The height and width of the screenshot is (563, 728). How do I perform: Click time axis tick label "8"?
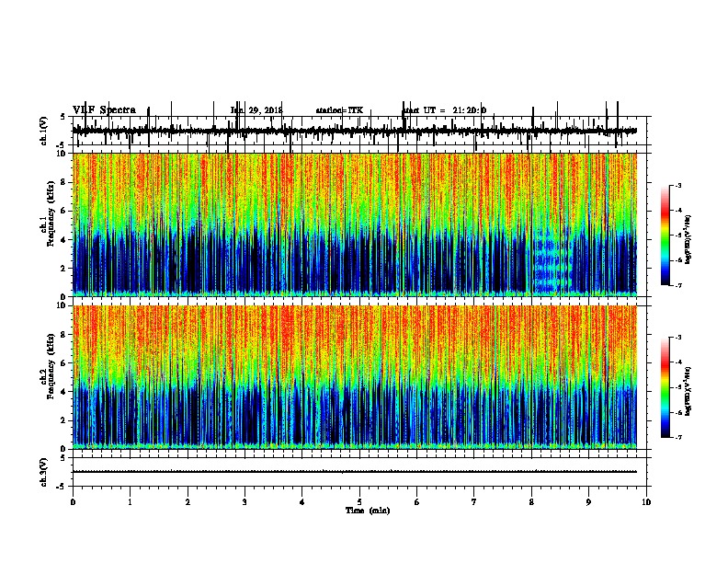click(531, 501)
